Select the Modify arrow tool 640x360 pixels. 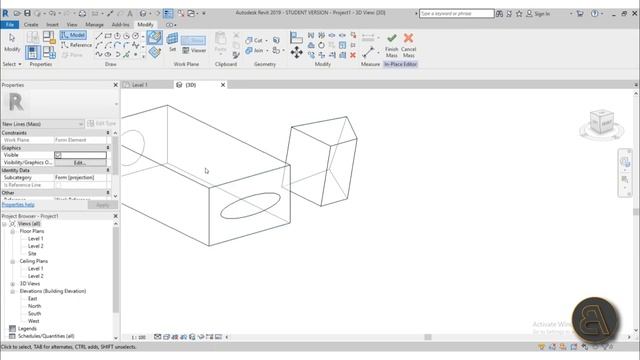click(x=12, y=42)
